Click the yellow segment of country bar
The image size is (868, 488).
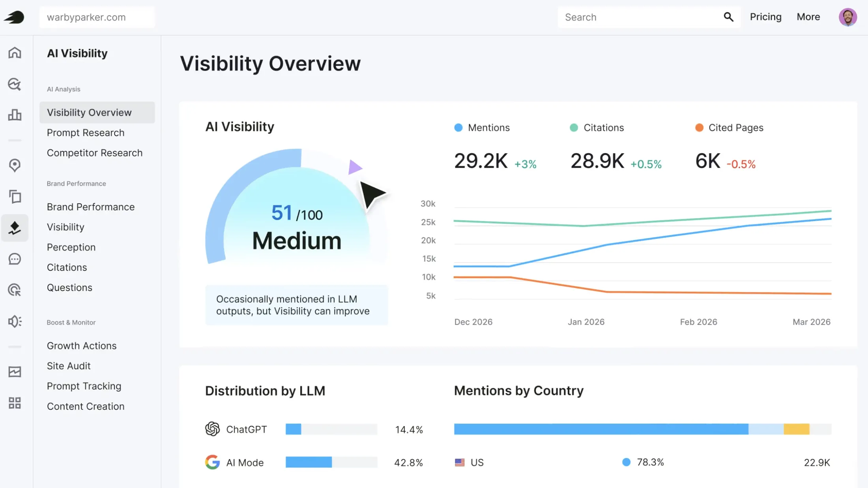click(797, 429)
